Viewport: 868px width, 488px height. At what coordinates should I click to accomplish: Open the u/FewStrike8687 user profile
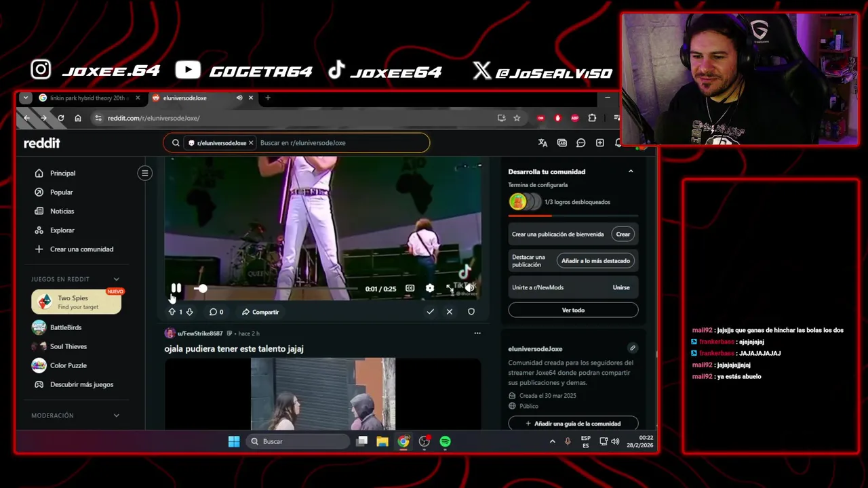200,333
